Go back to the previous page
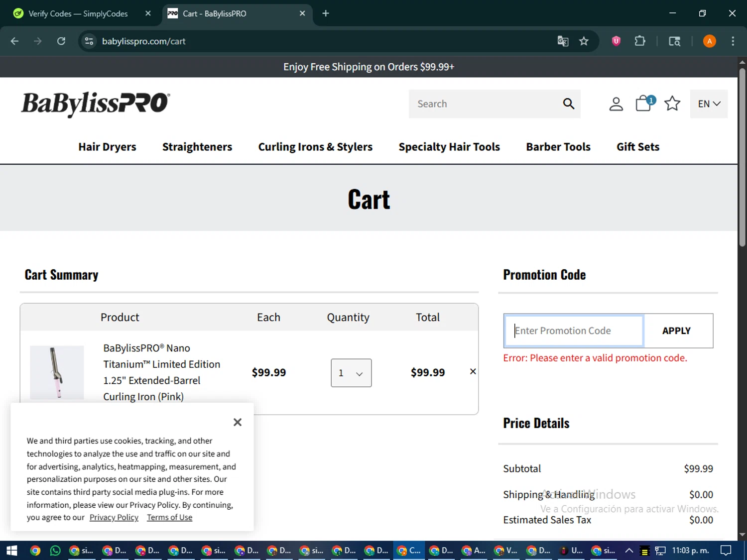The image size is (747, 560). pos(14,41)
